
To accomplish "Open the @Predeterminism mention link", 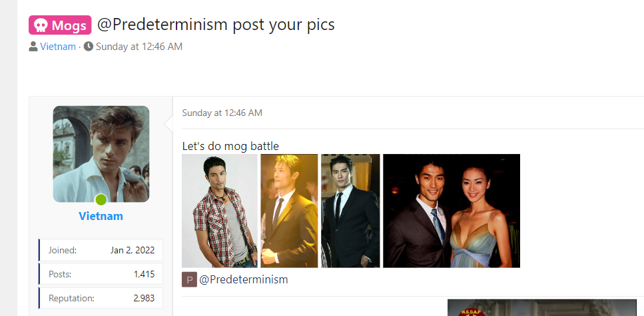I will [244, 280].
